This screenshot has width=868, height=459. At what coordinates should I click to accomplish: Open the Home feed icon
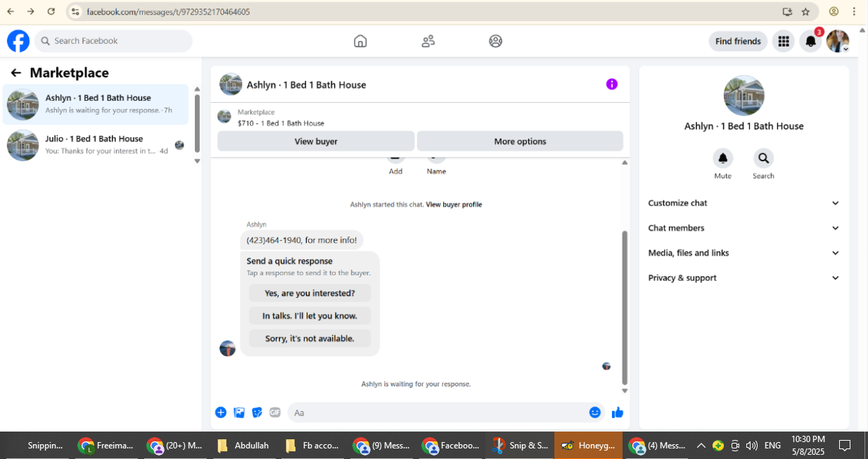pyautogui.click(x=360, y=41)
